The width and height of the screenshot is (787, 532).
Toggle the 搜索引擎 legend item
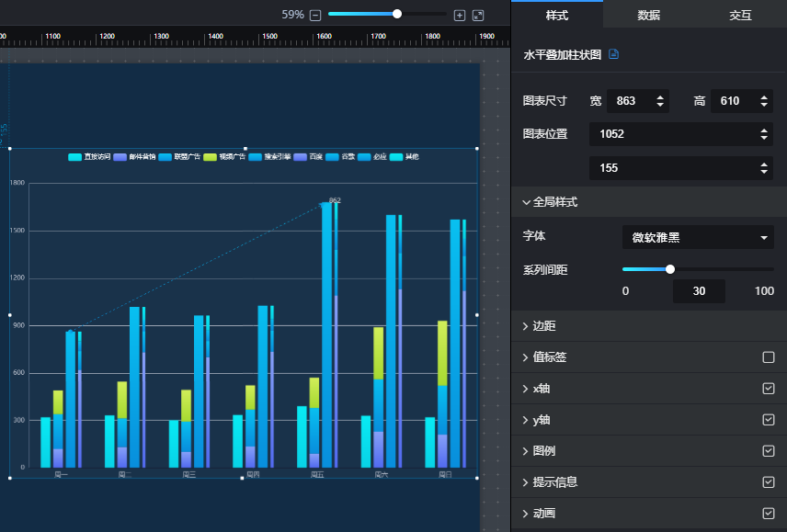[269, 157]
